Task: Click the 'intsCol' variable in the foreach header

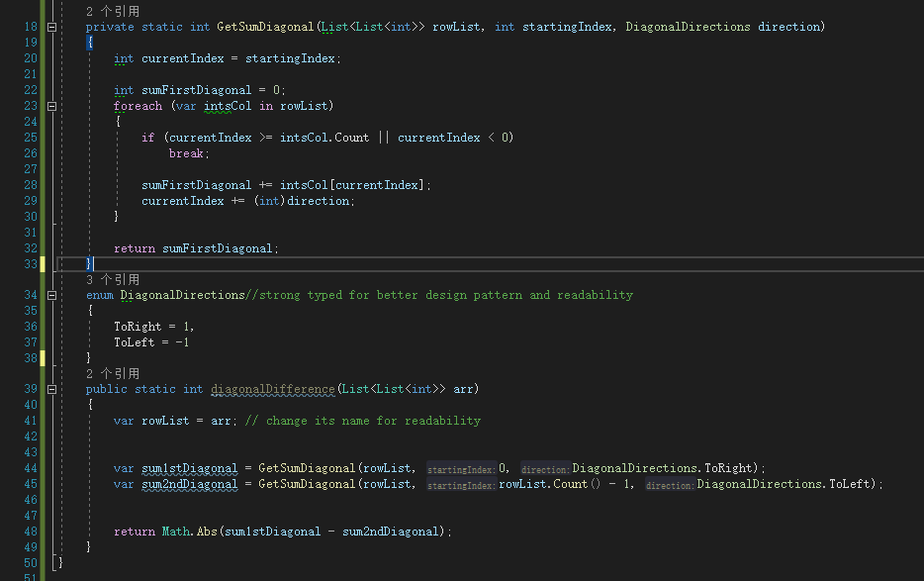Action: [x=228, y=106]
